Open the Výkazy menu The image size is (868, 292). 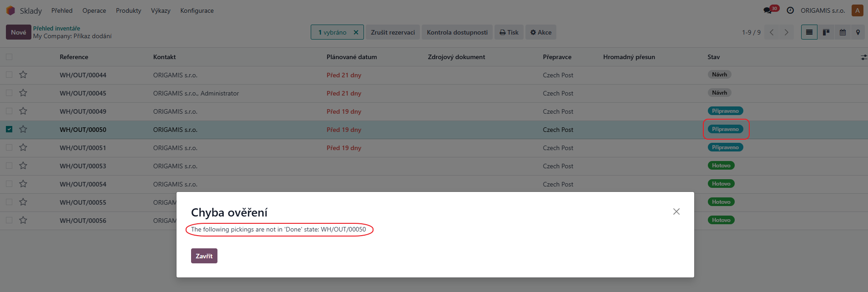pos(161,10)
